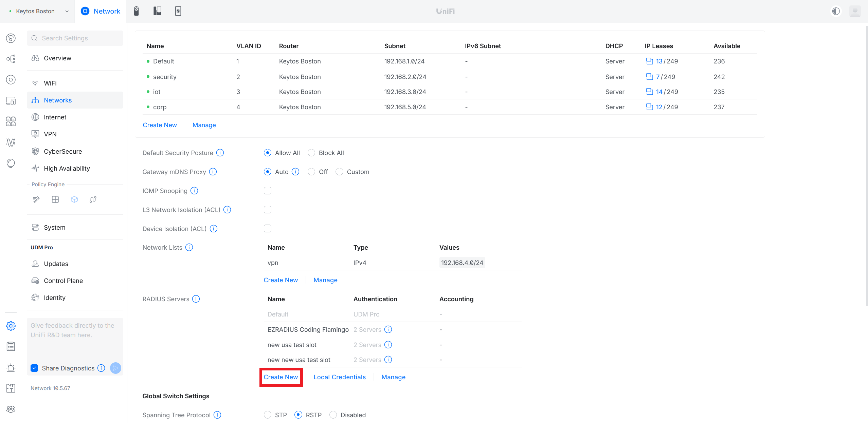
Task: Select Disabled spanning tree protocol
Action: [333, 415]
